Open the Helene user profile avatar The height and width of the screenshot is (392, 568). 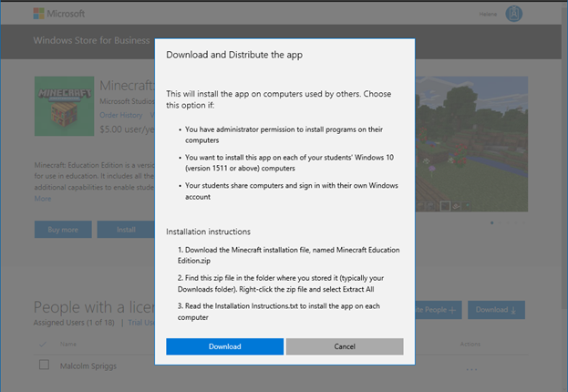pyautogui.click(x=513, y=14)
